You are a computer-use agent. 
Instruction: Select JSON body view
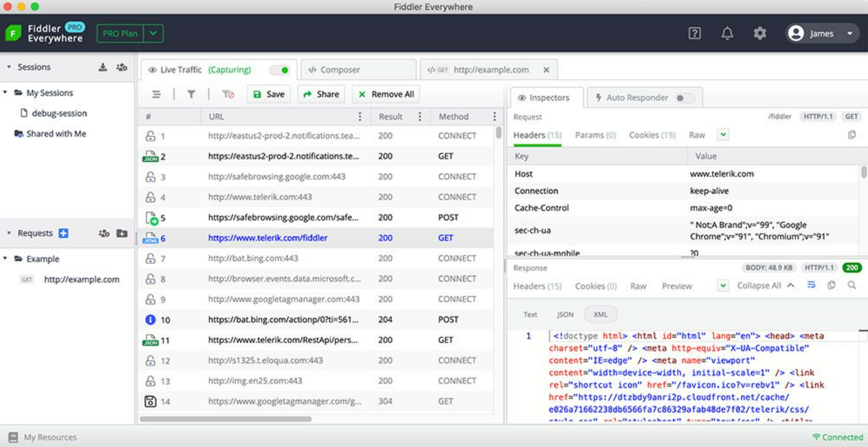tap(565, 315)
